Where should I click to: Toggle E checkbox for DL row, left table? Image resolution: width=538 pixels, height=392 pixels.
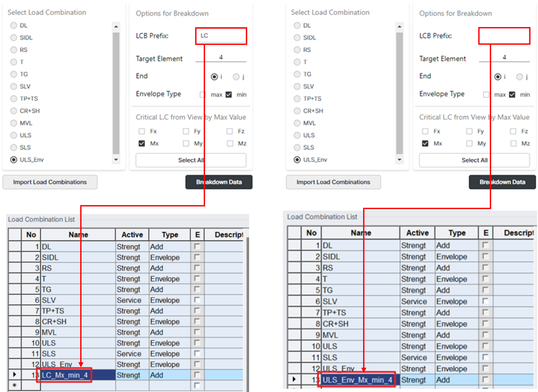[x=197, y=246]
